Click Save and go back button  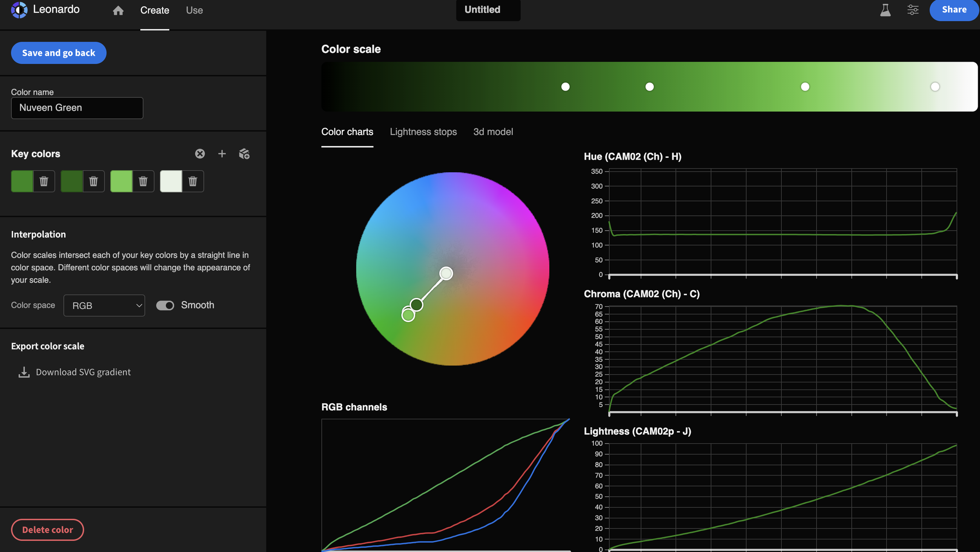coord(59,53)
